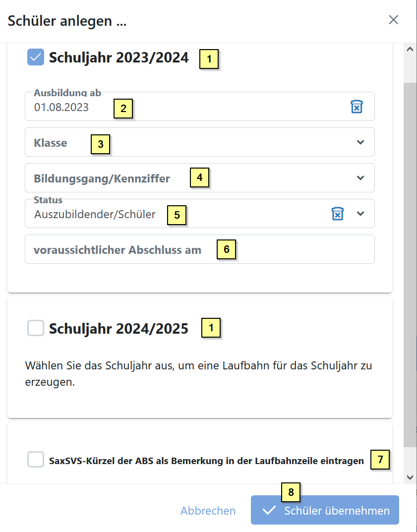Click yellow marker 7 beside SaxSVS-Kürzel option
417x532 pixels.
click(x=380, y=460)
